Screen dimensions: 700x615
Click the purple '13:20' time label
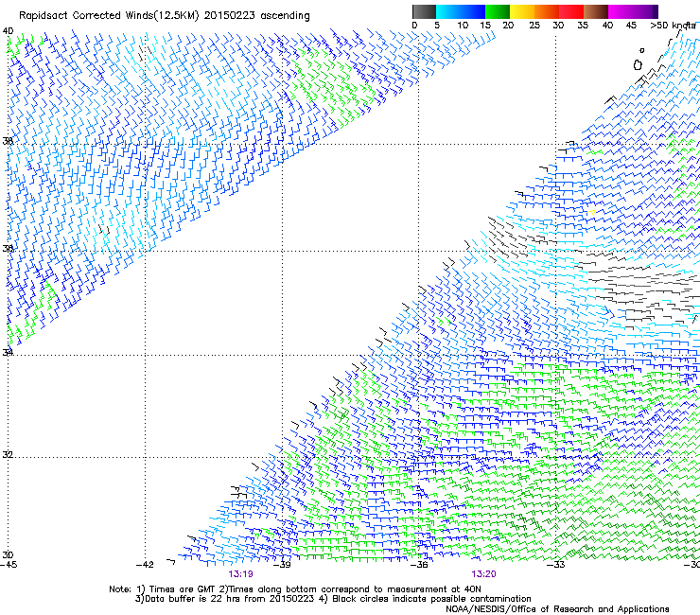[483, 574]
